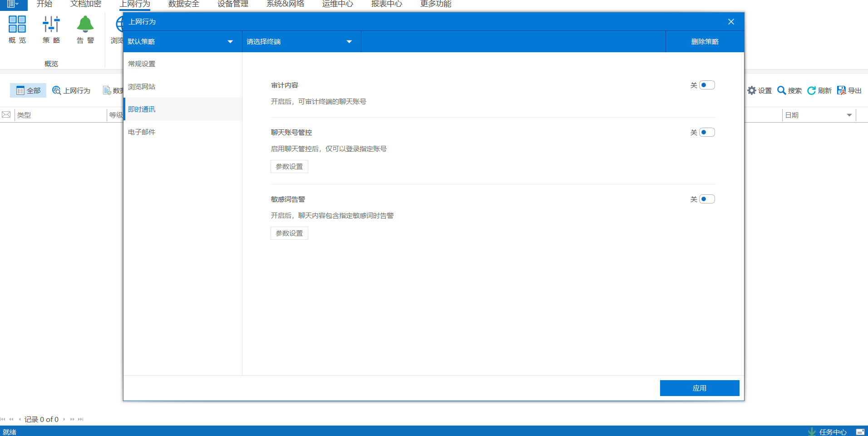Viewport: 868px width, 436px height.
Task: Turn on the 敏感词告警 switch
Action: coord(707,199)
